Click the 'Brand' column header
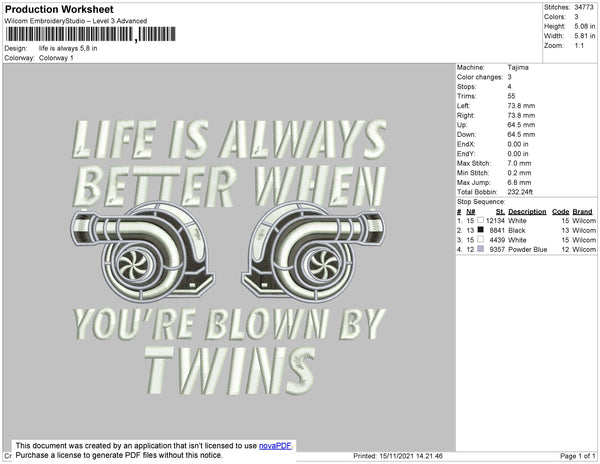The height and width of the screenshot is (464, 600). [582, 212]
